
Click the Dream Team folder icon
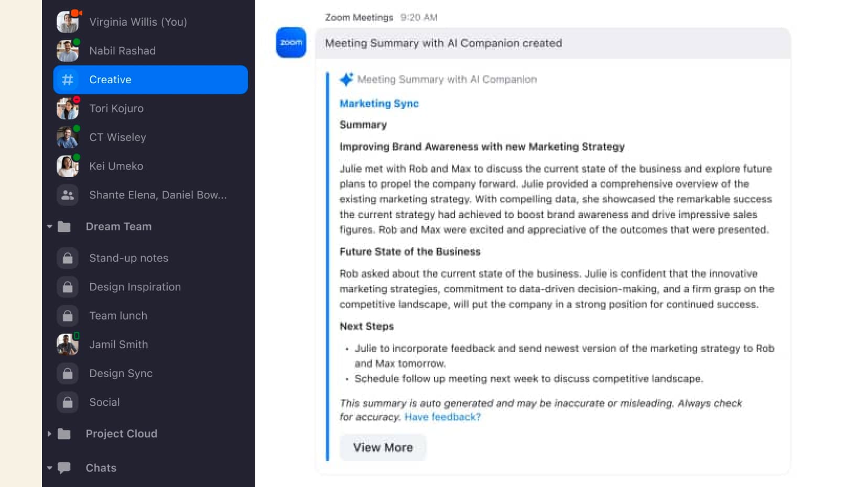click(x=64, y=227)
